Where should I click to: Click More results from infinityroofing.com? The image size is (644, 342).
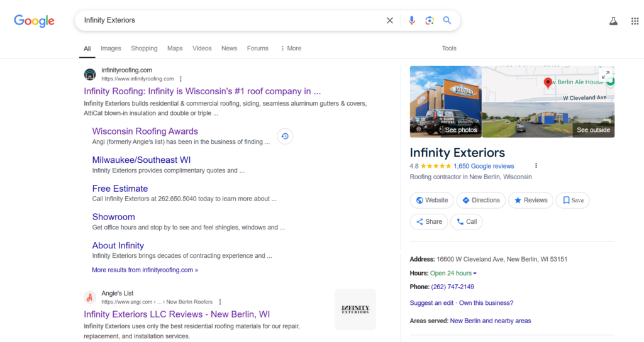tap(145, 270)
